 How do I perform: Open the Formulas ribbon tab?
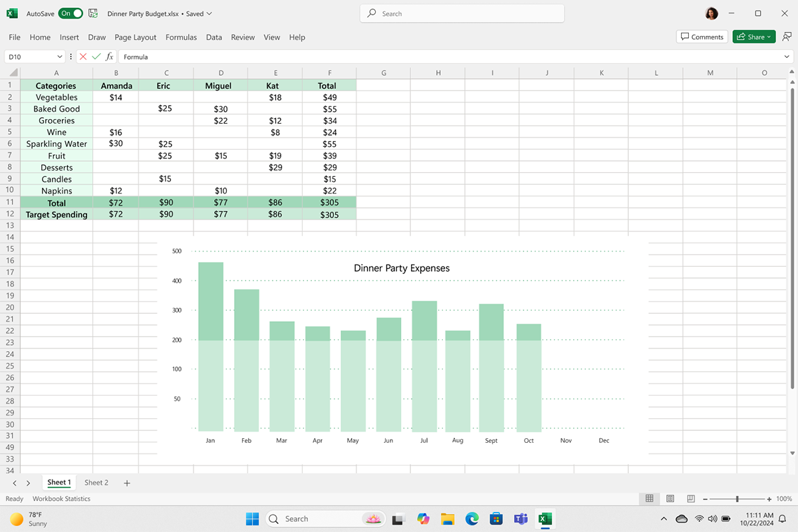click(x=181, y=37)
